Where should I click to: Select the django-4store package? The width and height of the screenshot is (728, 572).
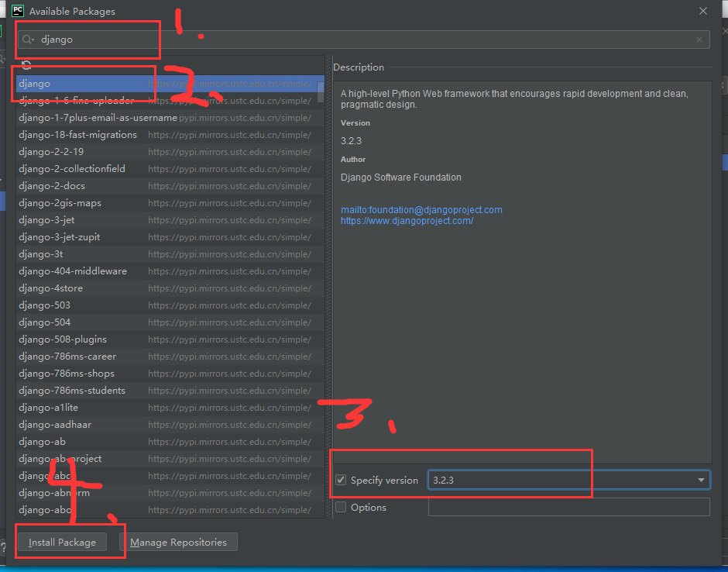170,288
